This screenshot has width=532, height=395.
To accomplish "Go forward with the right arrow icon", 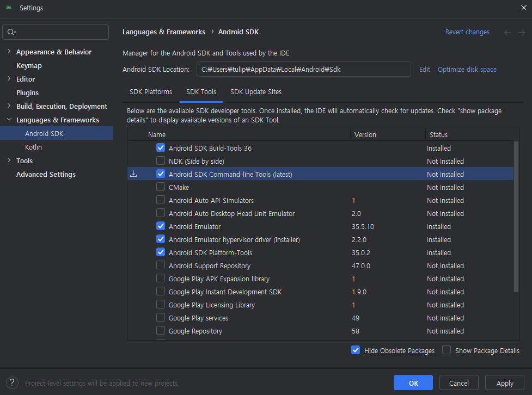I will tap(522, 33).
